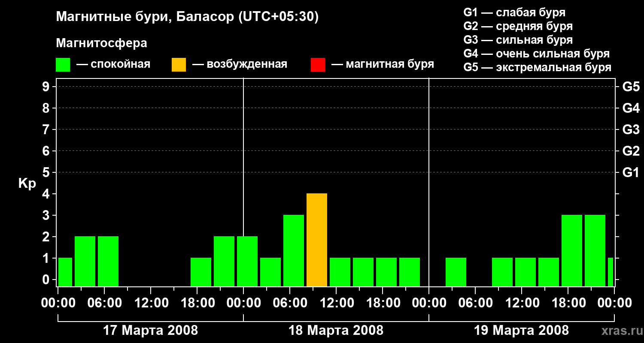The height and width of the screenshot is (343, 644).
Task: Click the '12:00' time label under 18 March
Action: click(x=337, y=303)
